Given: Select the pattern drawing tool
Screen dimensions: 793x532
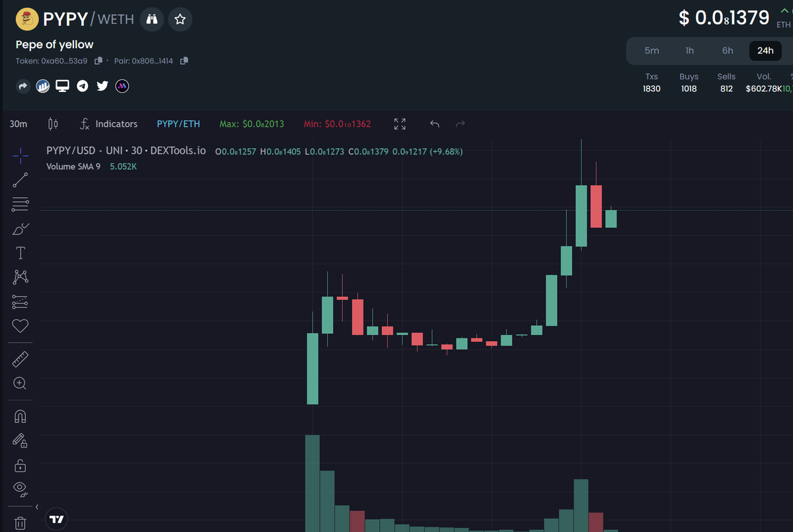Looking at the screenshot, I should pos(20,277).
